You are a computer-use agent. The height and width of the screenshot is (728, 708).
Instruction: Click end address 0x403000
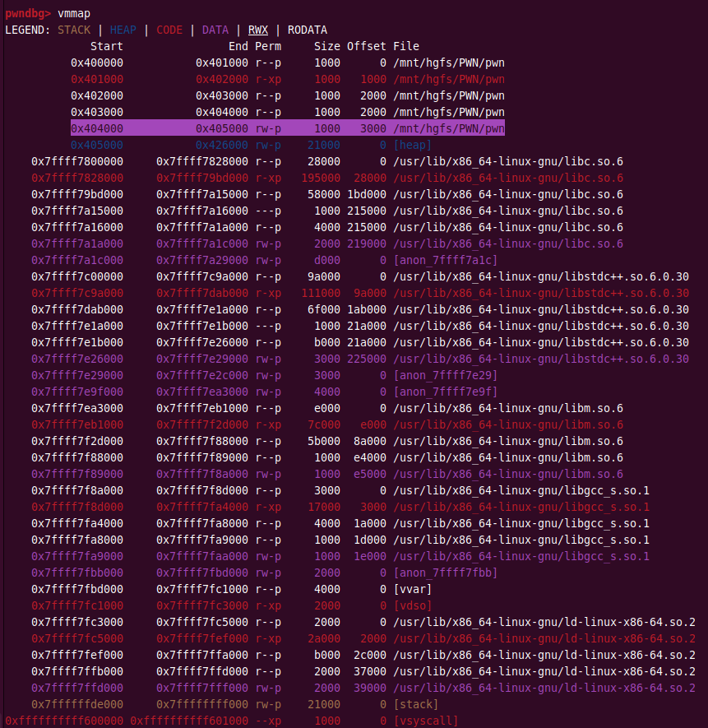[222, 95]
